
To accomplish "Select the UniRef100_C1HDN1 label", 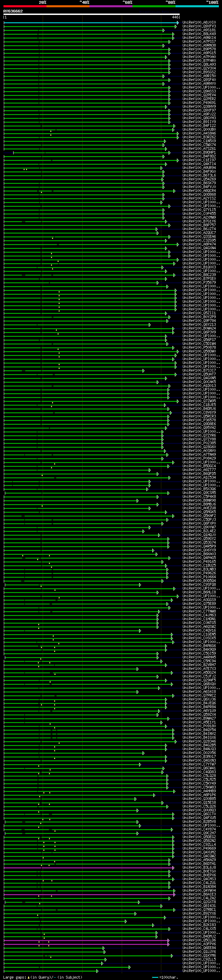I will (x=199, y=619).
